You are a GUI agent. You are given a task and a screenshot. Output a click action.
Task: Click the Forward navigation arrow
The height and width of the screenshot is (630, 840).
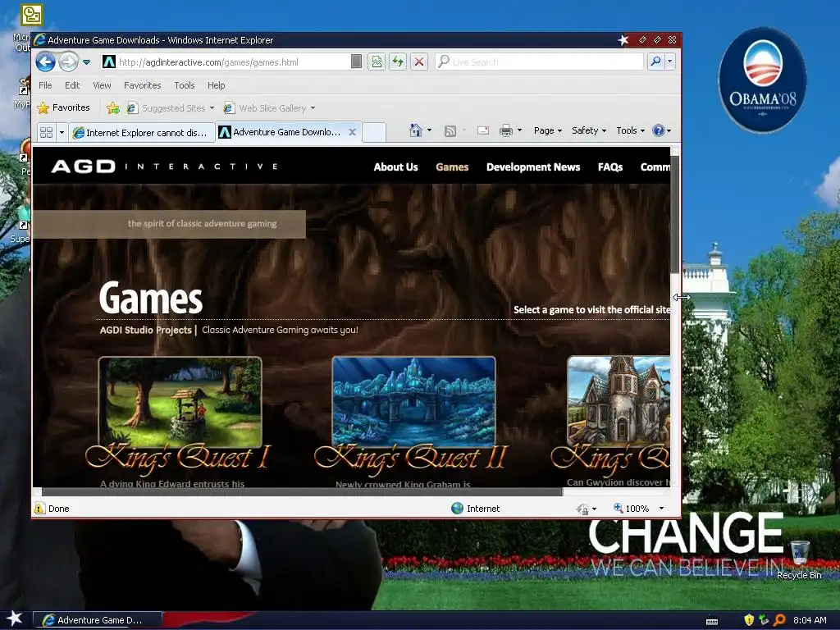(68, 62)
